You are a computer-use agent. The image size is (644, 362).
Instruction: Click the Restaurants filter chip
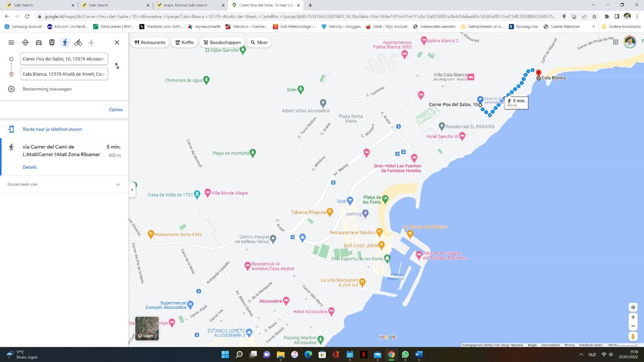(x=150, y=42)
